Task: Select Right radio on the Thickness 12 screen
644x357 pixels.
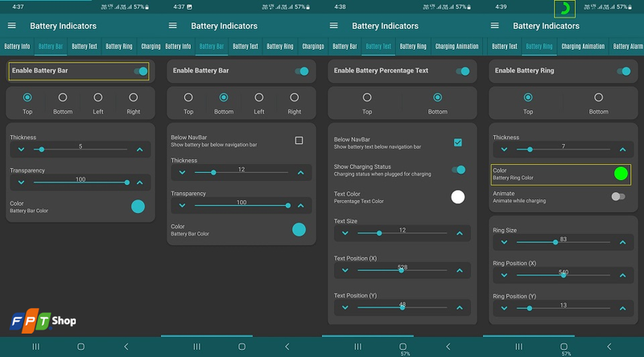Action: [294, 97]
